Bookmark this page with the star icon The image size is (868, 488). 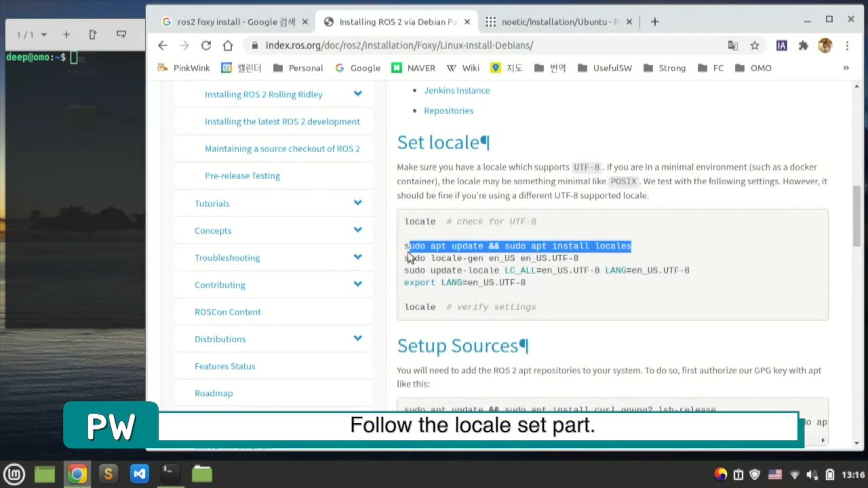[755, 45]
